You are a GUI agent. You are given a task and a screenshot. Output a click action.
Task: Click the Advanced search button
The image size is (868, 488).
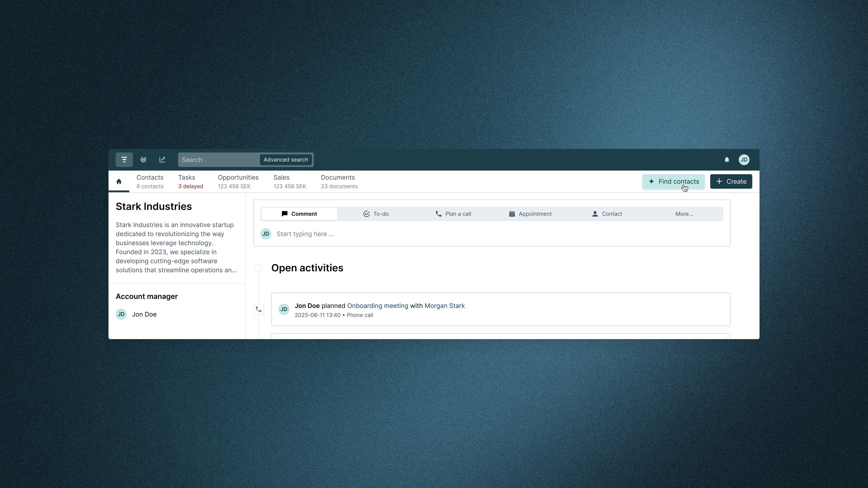pos(285,160)
